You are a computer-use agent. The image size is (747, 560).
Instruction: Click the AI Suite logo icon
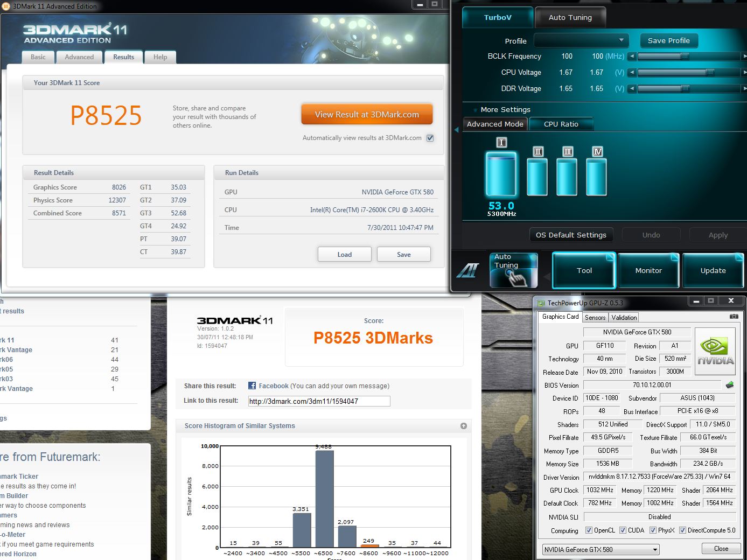point(467,270)
